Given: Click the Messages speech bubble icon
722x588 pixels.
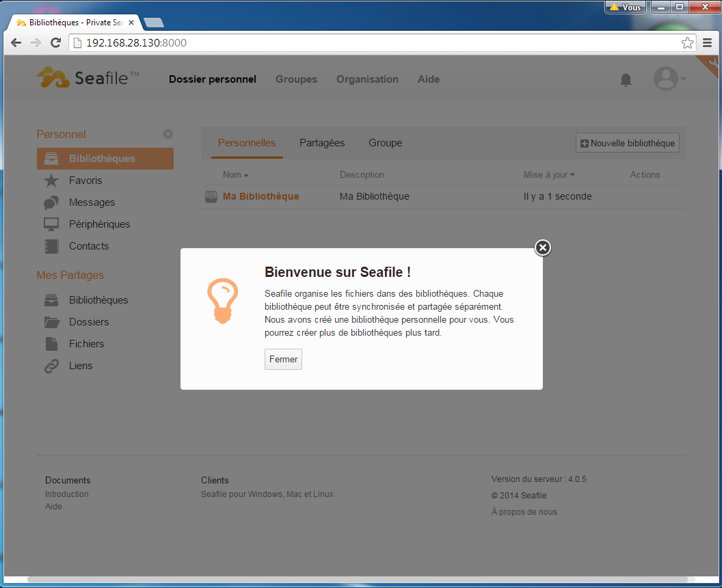Looking at the screenshot, I should click(51, 202).
